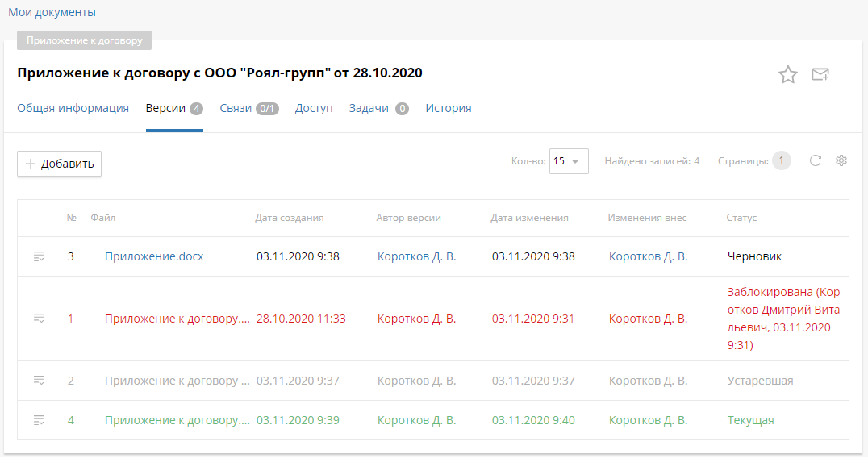Switch to the Доступ tab
The image size is (868, 458).
click(314, 108)
